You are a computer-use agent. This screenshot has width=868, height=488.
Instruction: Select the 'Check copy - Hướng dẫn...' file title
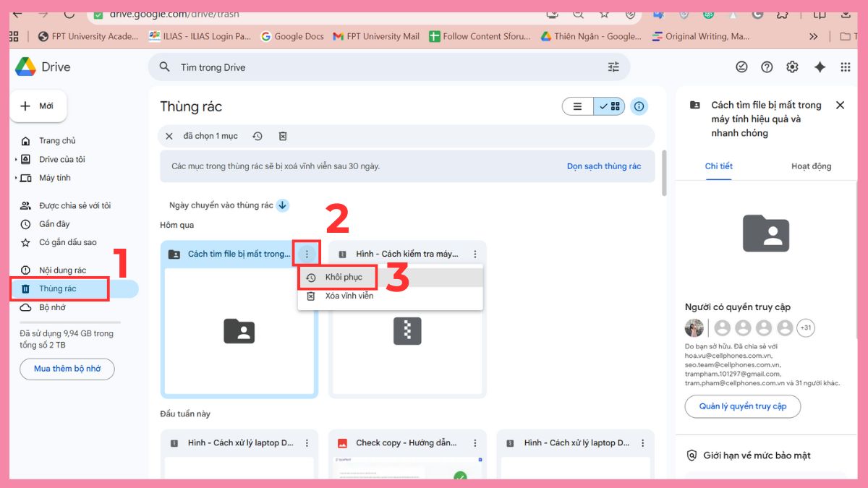point(406,443)
